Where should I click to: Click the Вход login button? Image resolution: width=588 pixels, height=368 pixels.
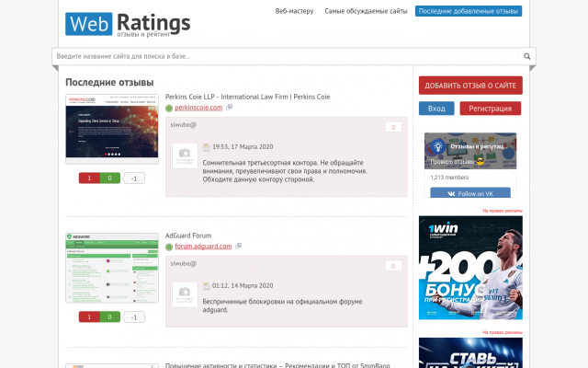click(x=436, y=109)
